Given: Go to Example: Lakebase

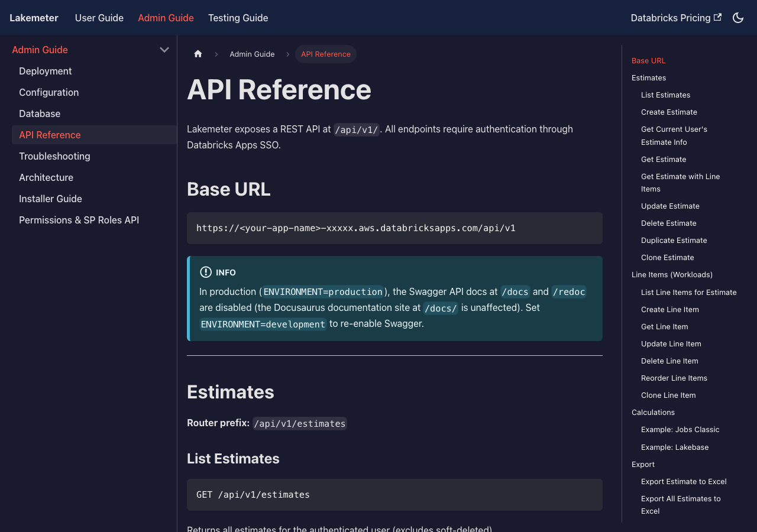Looking at the screenshot, I should (675, 447).
